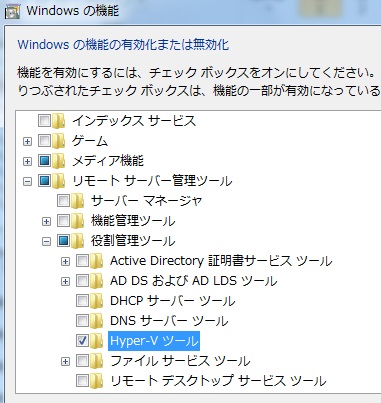Select the 役割管理ツール row label
Viewport: 381px width, 403px height.
tap(133, 241)
